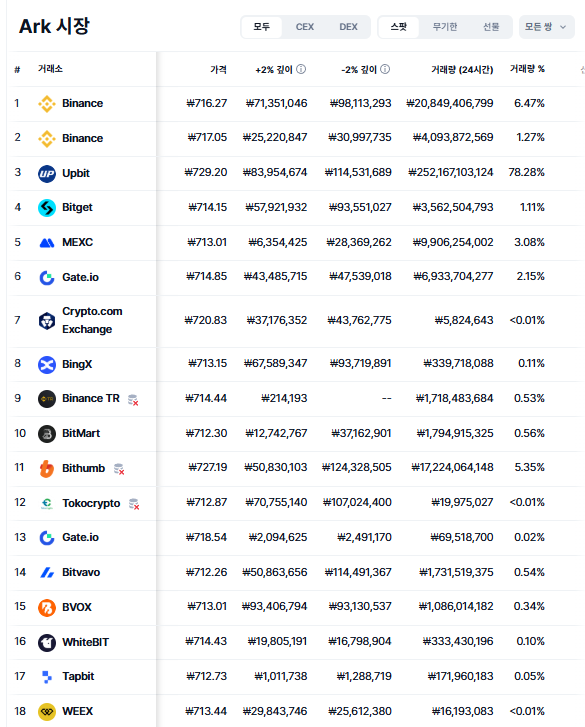This screenshot has height=727, width=585.
Task: Click the MEXC logo icon
Action: (47, 242)
